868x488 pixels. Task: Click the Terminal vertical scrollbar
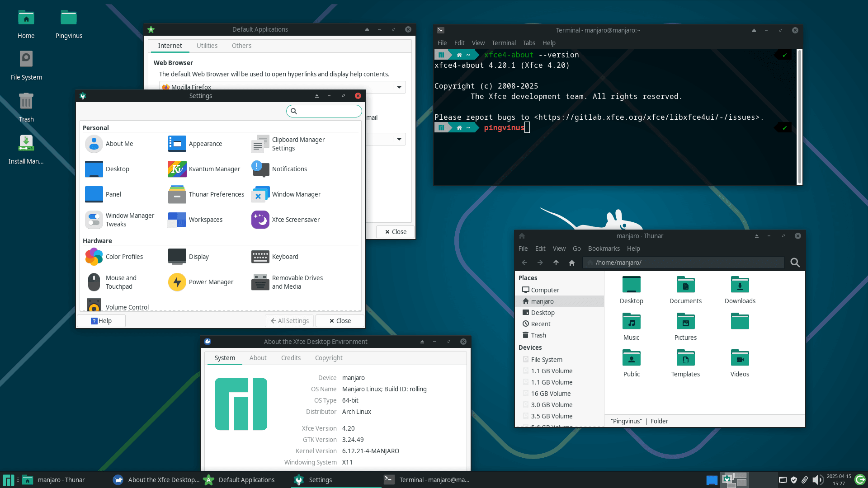pyautogui.click(x=799, y=117)
